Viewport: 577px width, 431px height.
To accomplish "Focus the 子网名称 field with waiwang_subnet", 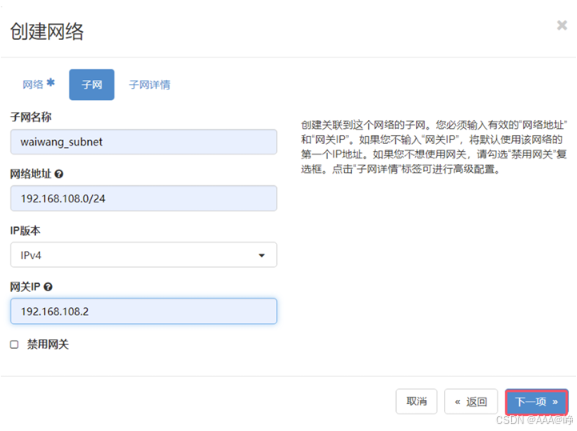I will [144, 142].
